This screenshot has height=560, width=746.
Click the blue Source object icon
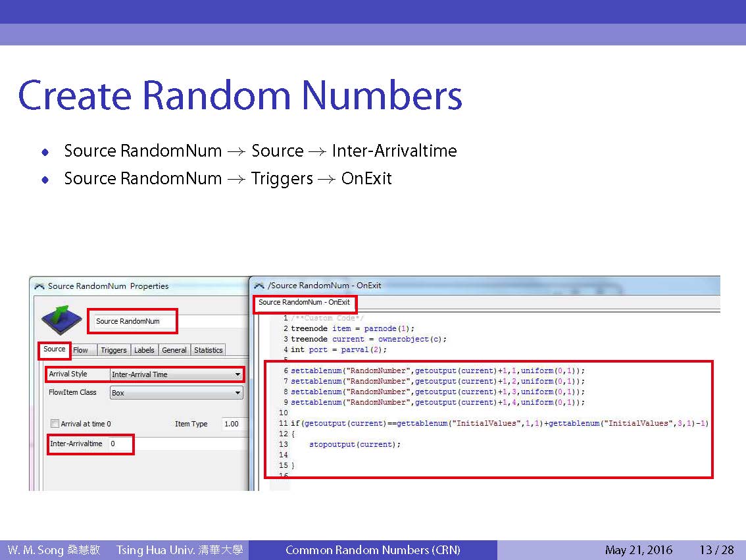coord(61,320)
